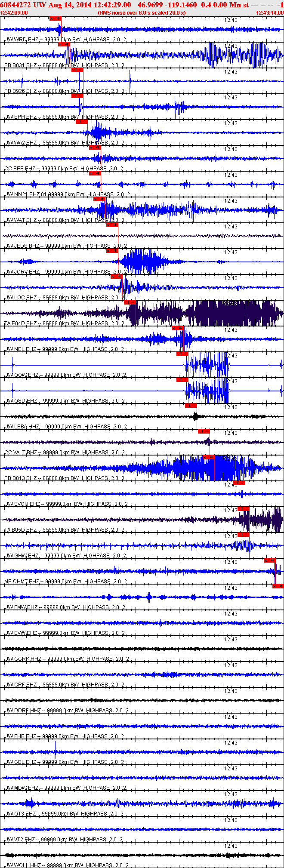This screenshot has width=284, height=868.
Task: Click the red pick flag on UW.LEBA trace
Action: coord(191,406)
